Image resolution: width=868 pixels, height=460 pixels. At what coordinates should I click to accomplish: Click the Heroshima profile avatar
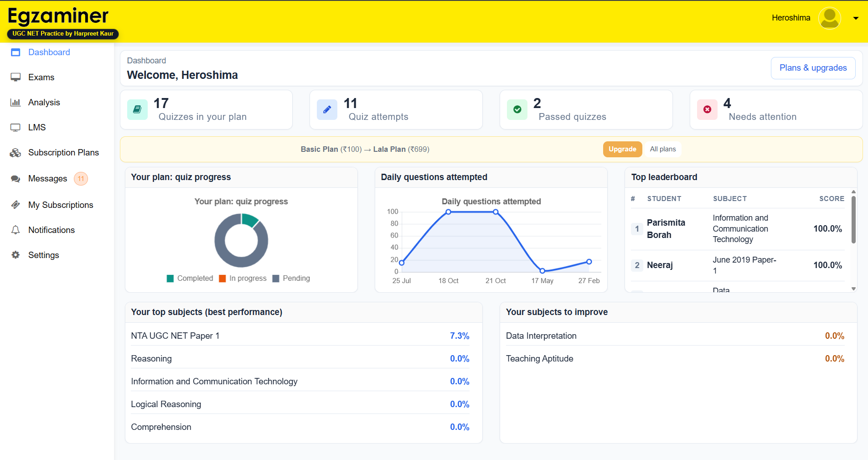[x=829, y=18]
